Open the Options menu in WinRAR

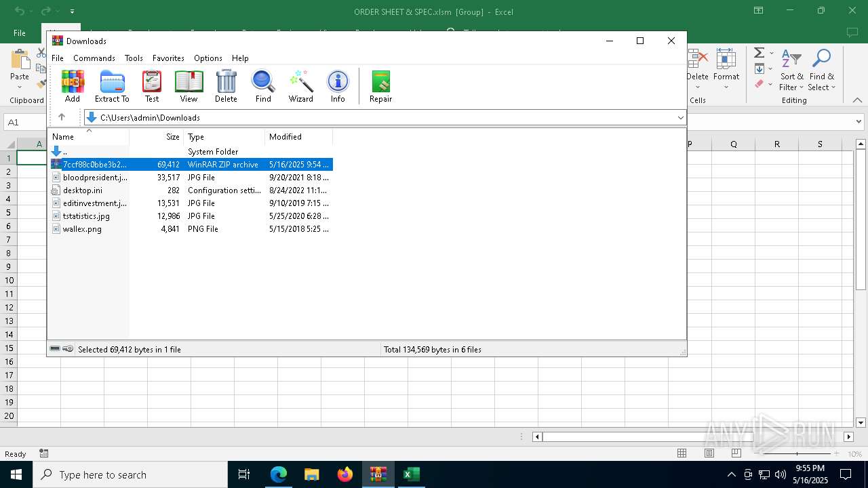[208, 58]
